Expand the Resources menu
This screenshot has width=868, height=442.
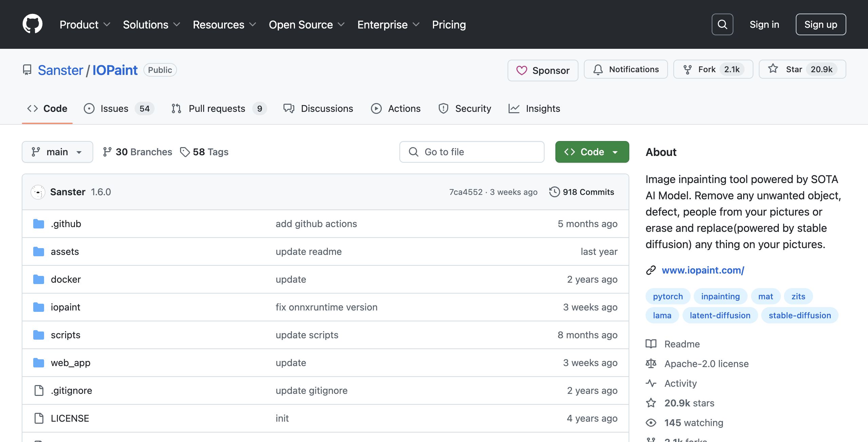[x=224, y=24]
